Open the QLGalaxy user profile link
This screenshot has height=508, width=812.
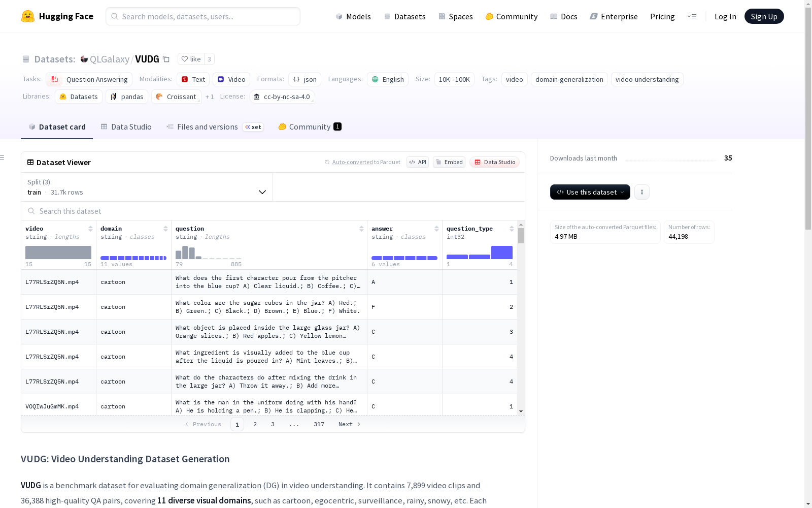[110, 59]
